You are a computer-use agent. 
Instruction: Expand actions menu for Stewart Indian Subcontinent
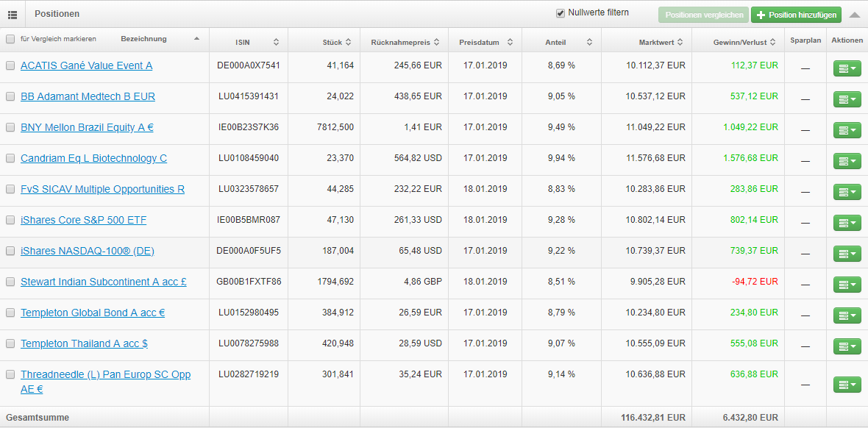(x=847, y=285)
